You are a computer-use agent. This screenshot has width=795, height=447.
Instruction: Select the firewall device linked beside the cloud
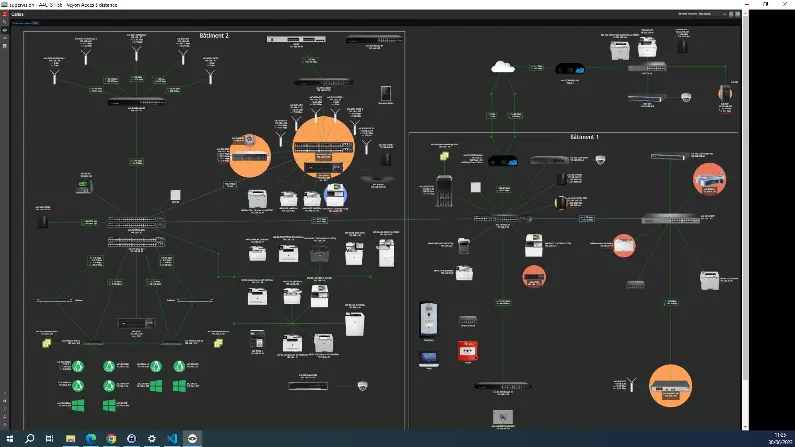[x=570, y=69]
